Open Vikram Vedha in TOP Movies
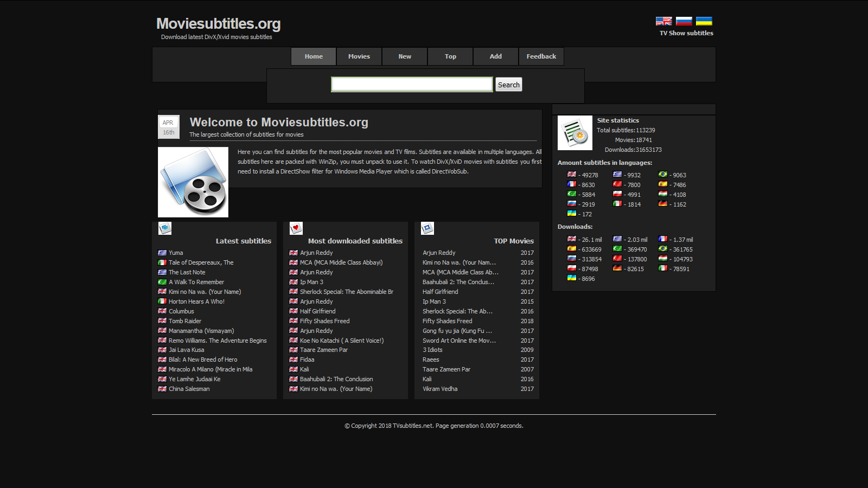 click(440, 389)
